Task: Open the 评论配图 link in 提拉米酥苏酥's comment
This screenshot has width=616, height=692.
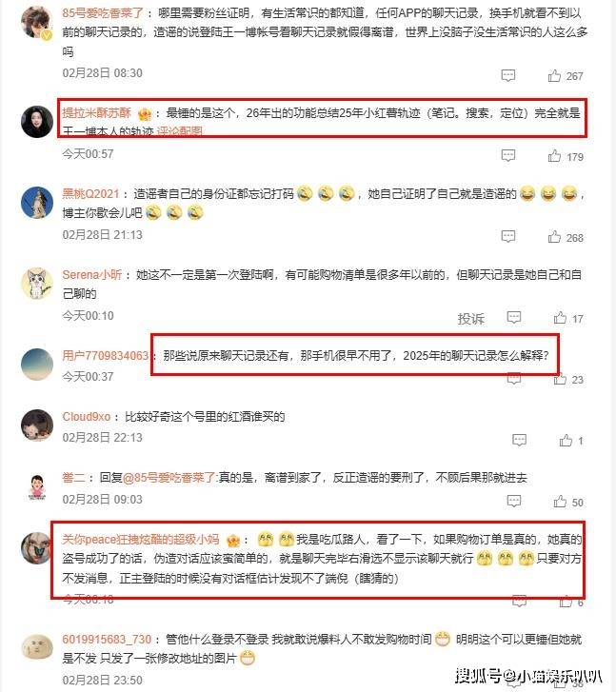Action: point(180,131)
